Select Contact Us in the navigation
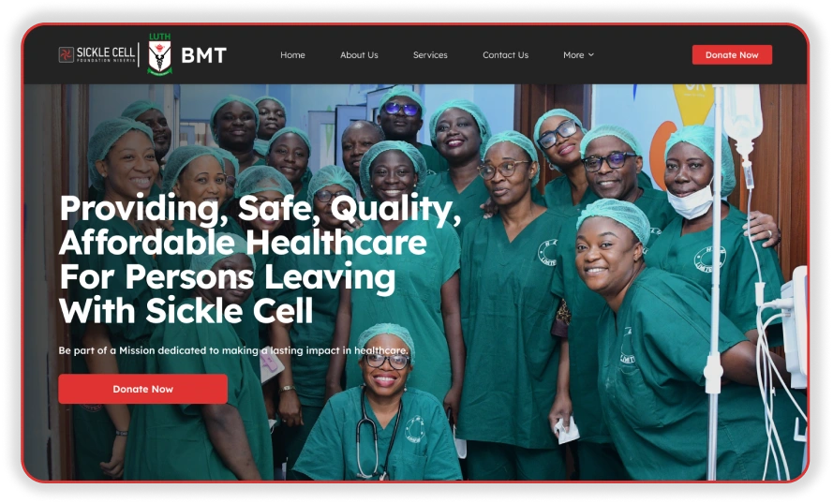The height and width of the screenshot is (504, 833). [505, 54]
